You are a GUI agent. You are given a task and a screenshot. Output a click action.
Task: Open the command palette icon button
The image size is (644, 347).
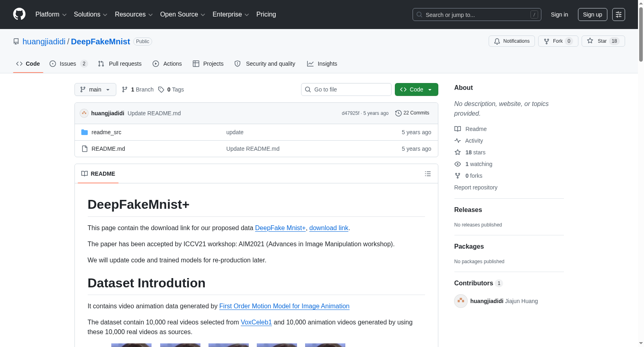pyautogui.click(x=619, y=15)
